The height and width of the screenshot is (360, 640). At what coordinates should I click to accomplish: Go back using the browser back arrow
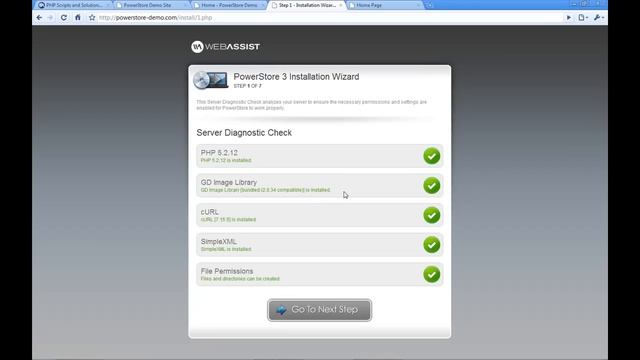pyautogui.click(x=39, y=18)
